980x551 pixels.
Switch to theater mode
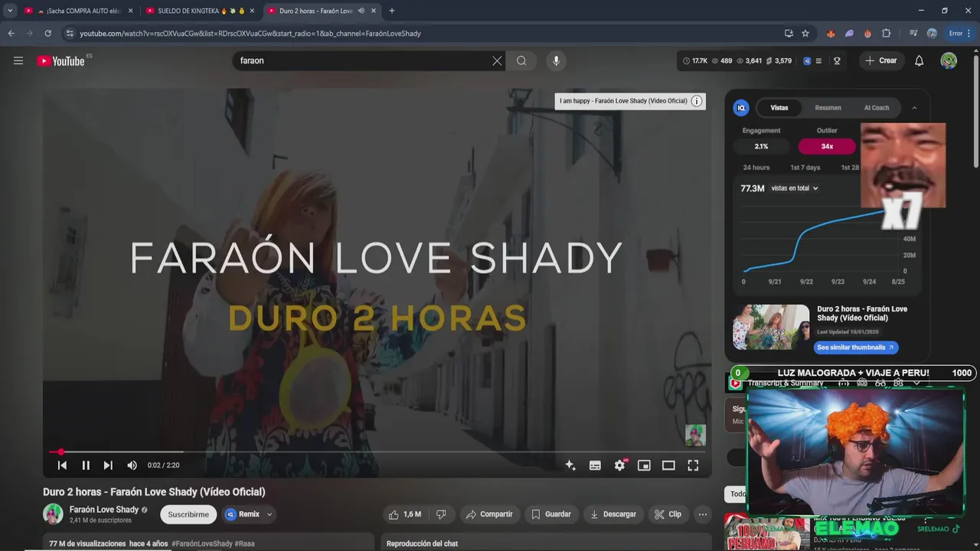pos(668,465)
